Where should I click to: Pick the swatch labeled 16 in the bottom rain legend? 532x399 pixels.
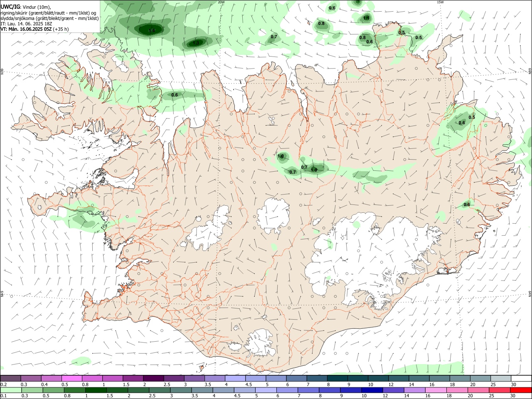pos(436,390)
